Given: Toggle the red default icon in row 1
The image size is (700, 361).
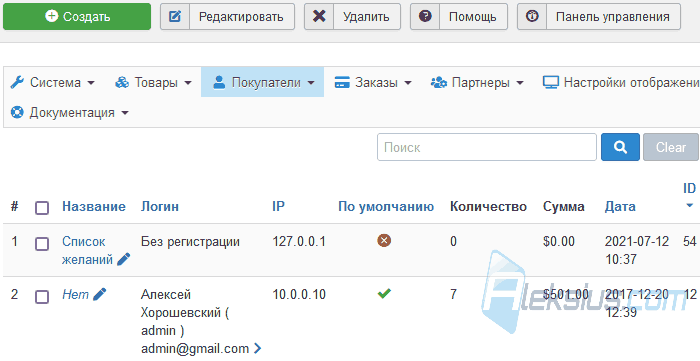Looking at the screenshot, I should point(384,241).
